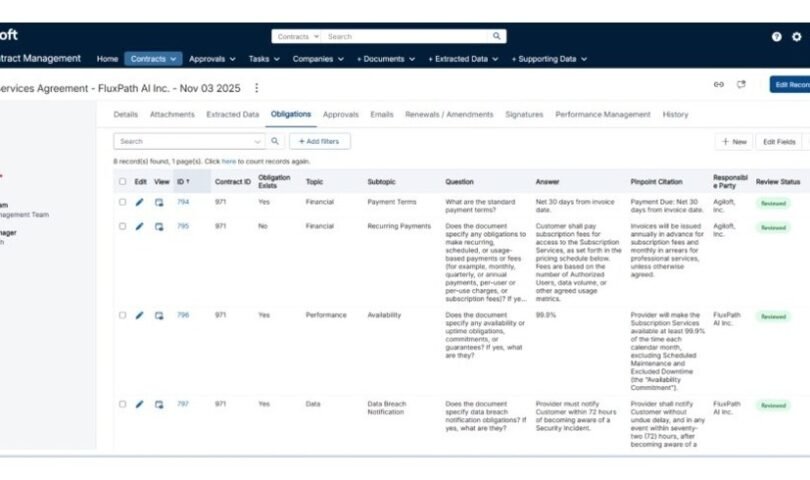This screenshot has width=810, height=480.
Task: Click the table search magnifier icon
Action: point(275,142)
